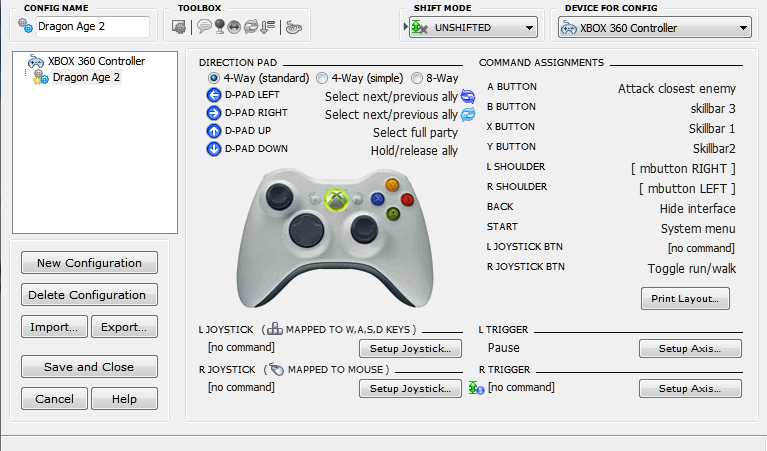767x451 pixels.
Task: Click the blue X button on the controller image
Action: click(x=378, y=199)
